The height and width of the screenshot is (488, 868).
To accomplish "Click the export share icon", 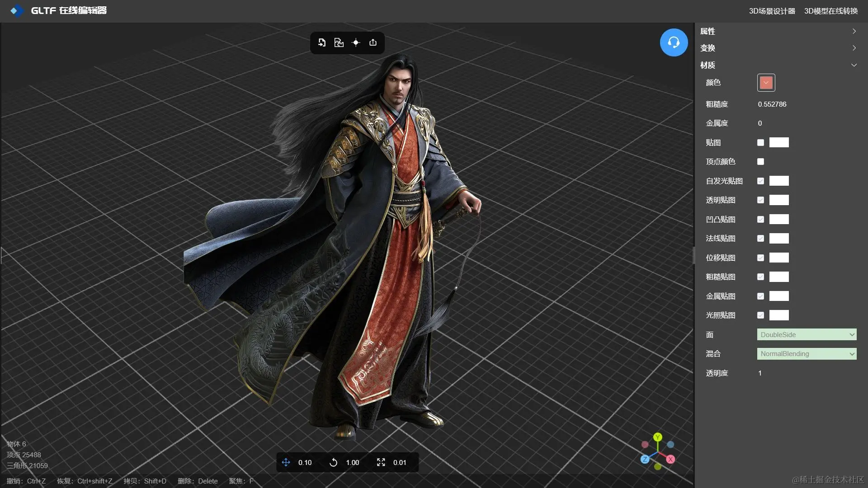I will point(373,42).
